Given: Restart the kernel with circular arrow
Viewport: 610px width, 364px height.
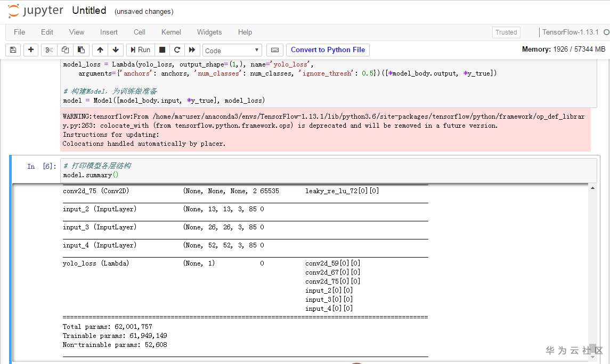Looking at the screenshot, I should pyautogui.click(x=177, y=49).
